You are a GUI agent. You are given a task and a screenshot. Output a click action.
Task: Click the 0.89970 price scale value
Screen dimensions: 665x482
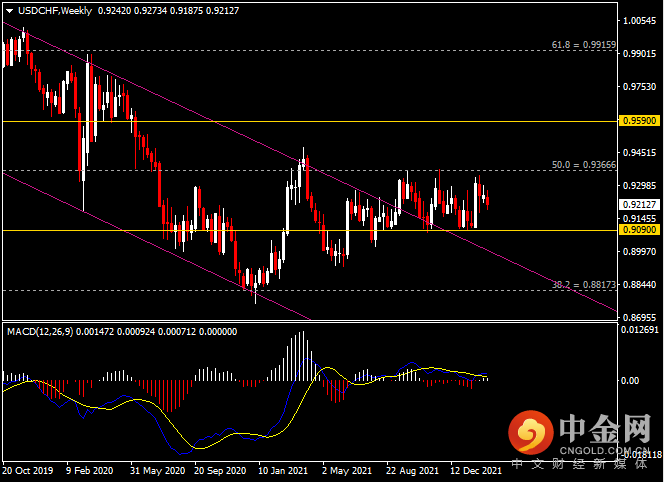coord(640,251)
